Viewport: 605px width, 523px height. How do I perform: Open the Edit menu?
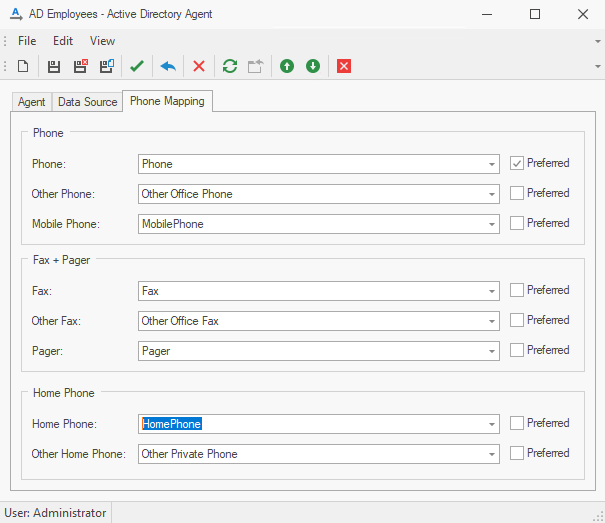click(x=63, y=41)
